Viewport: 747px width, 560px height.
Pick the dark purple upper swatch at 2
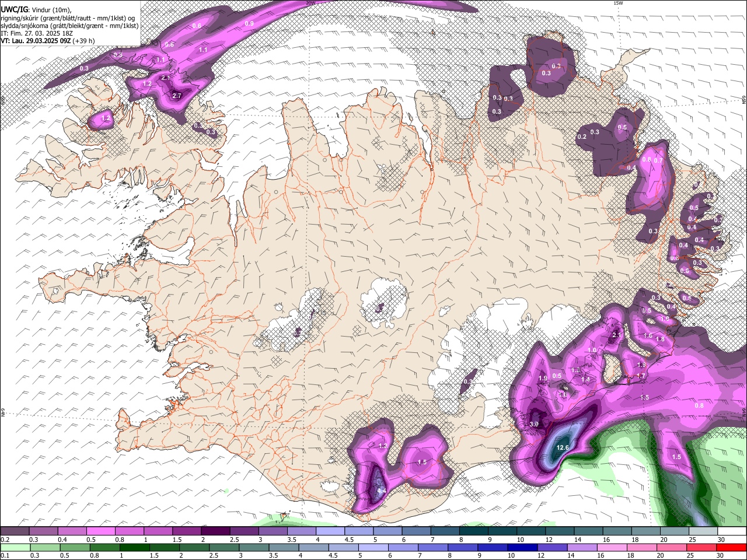point(215,531)
